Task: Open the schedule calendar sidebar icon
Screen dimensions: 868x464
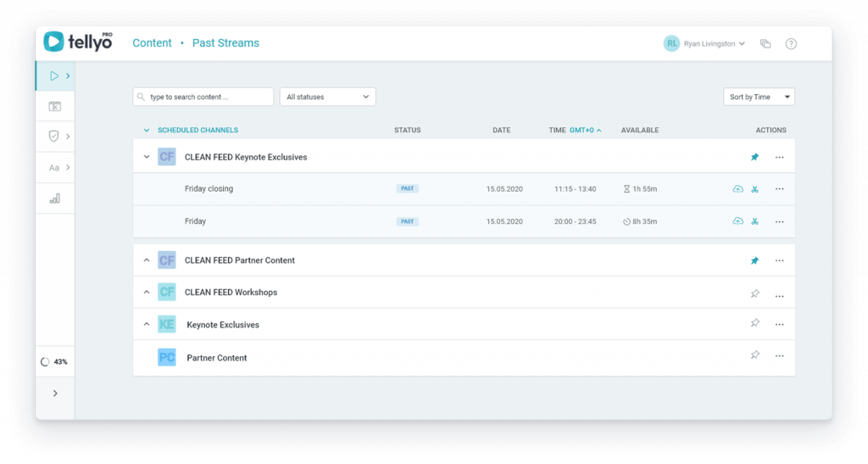Action: tap(55, 106)
